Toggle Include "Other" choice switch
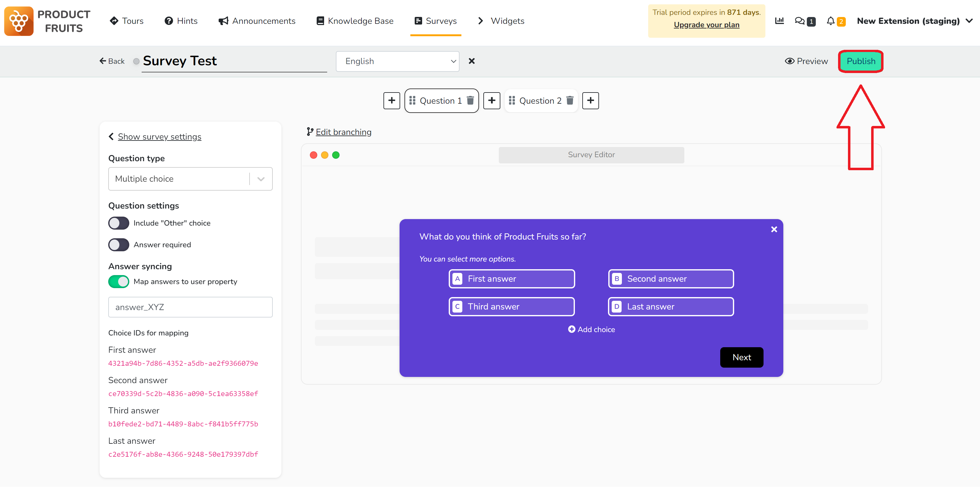980x488 pixels. (x=119, y=223)
